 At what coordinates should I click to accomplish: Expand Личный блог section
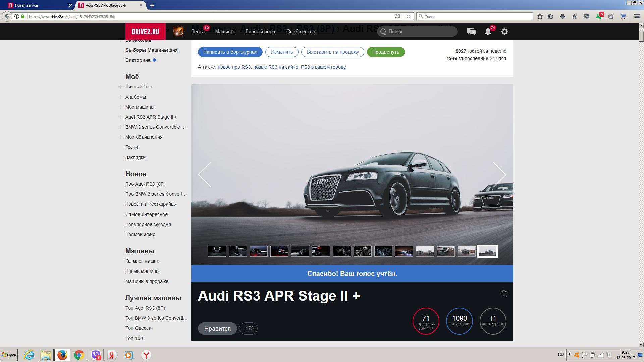click(120, 87)
